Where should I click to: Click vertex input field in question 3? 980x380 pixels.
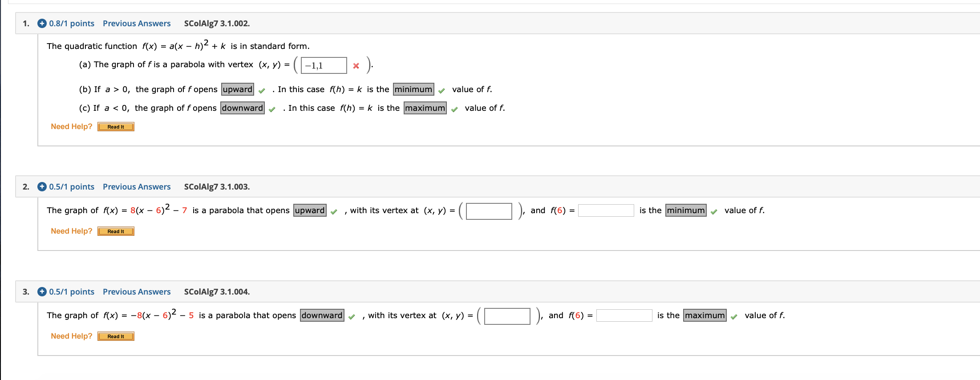click(x=507, y=316)
